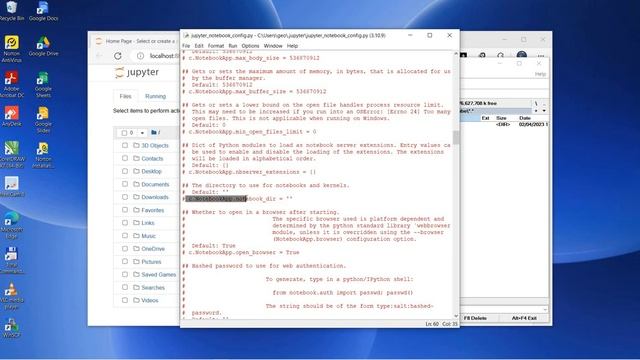The width and height of the screenshot is (640, 360).
Task: Click the IDLE editor vertical scrollbar thumb
Action: pyautogui.click(x=456, y=137)
